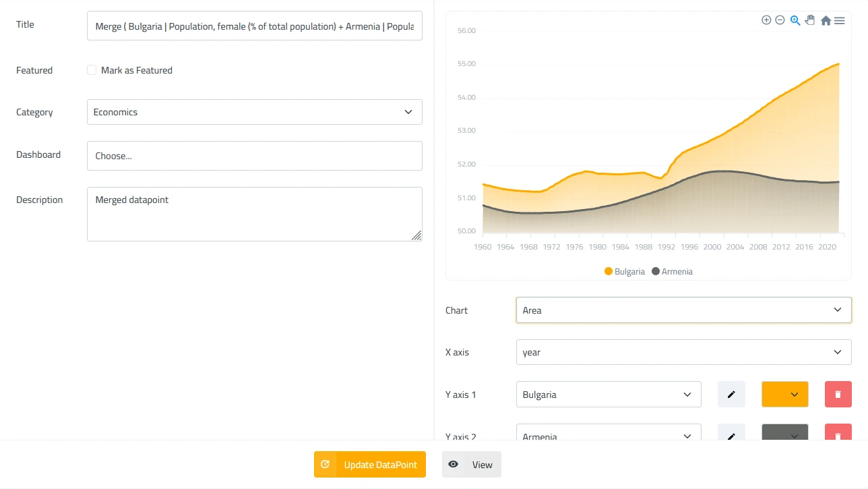Reset chart zoom with home icon
Image resolution: width=868 pixels, height=489 pixels.
click(826, 21)
